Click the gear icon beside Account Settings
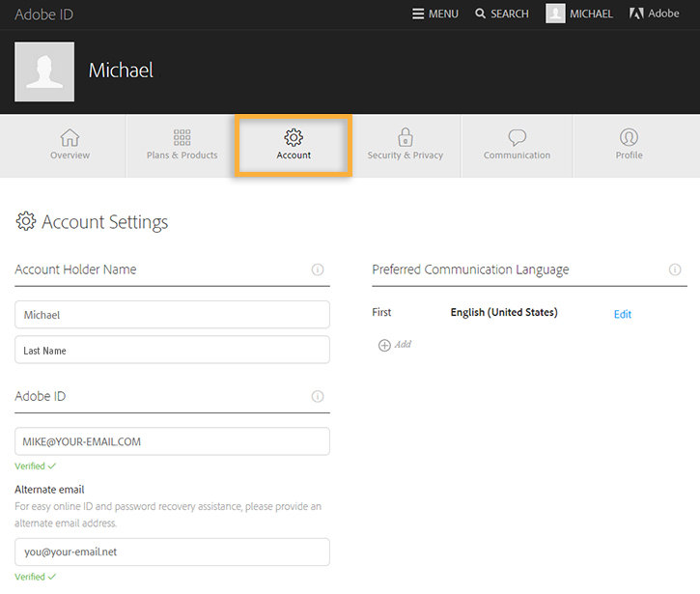700x594 pixels. (x=26, y=221)
